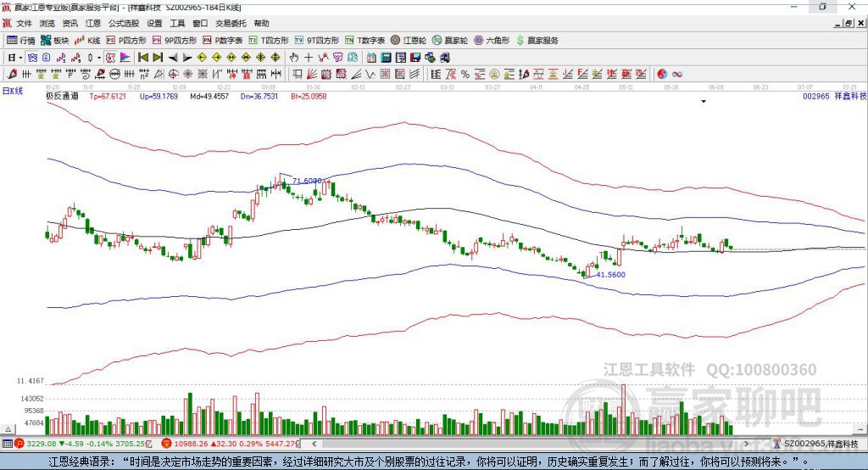Open P四方形 tool
The height and width of the screenshot is (470, 868).
click(126, 41)
